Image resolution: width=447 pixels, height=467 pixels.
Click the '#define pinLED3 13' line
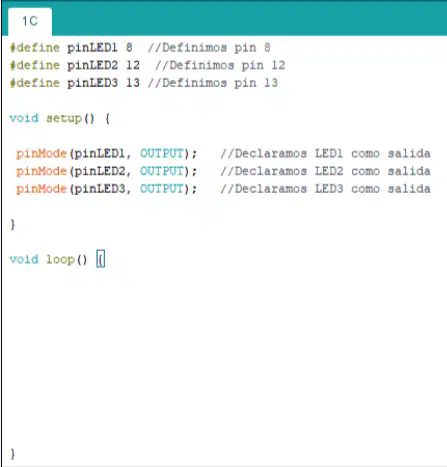(75, 83)
